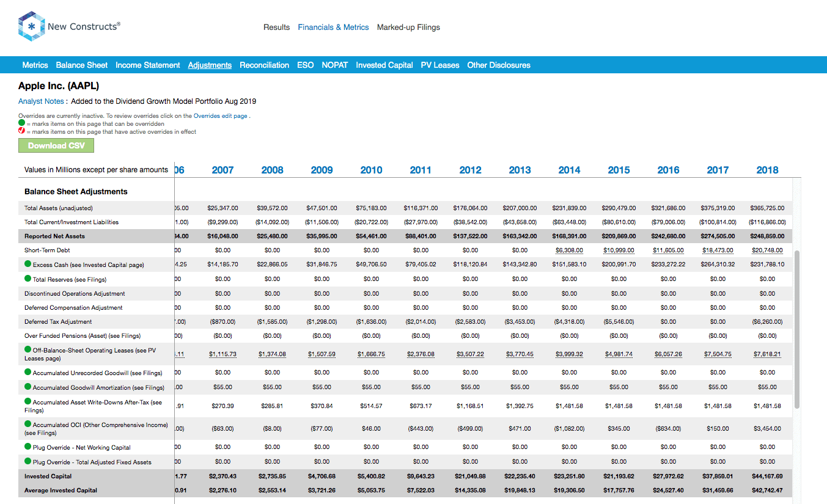The height and width of the screenshot is (504, 827).
Task: Click Over Funded Pensions row label
Action: 83,336
